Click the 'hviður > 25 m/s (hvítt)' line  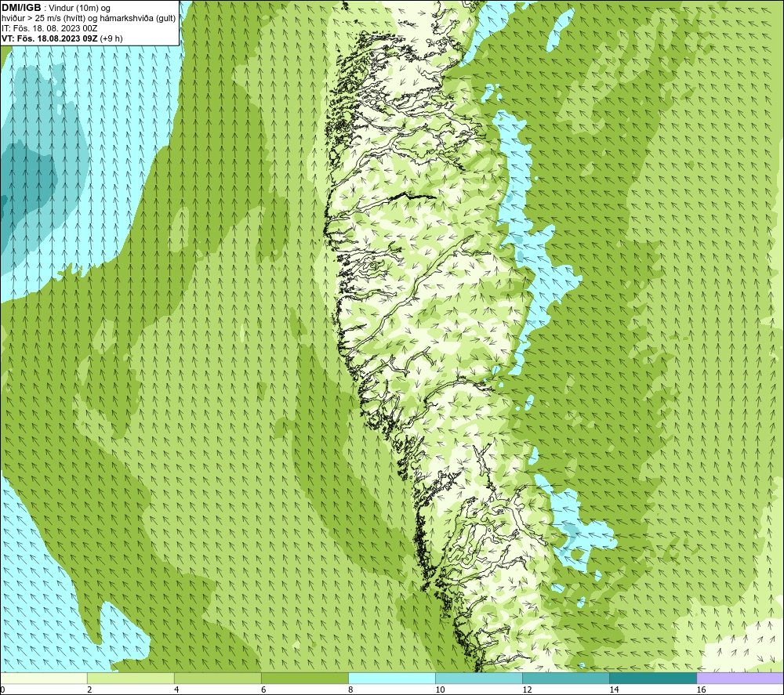[x=43, y=19]
